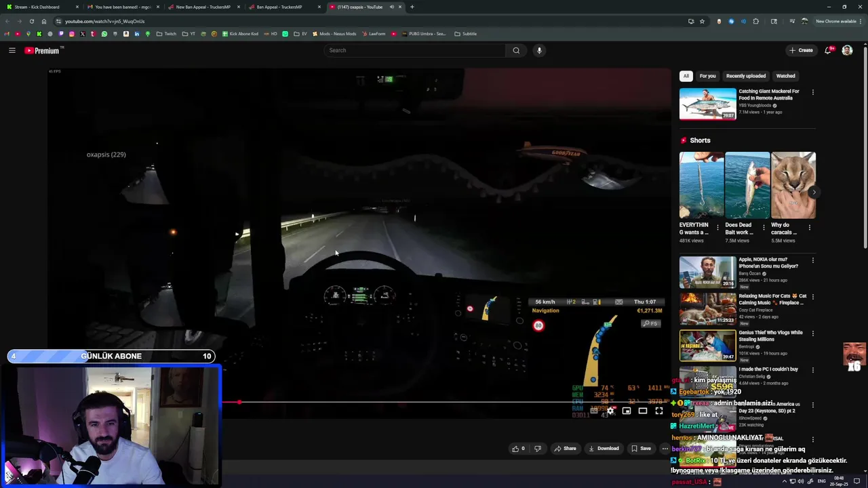Switch video to theater mode
Viewport: 868px width, 488px height.
[643, 411]
